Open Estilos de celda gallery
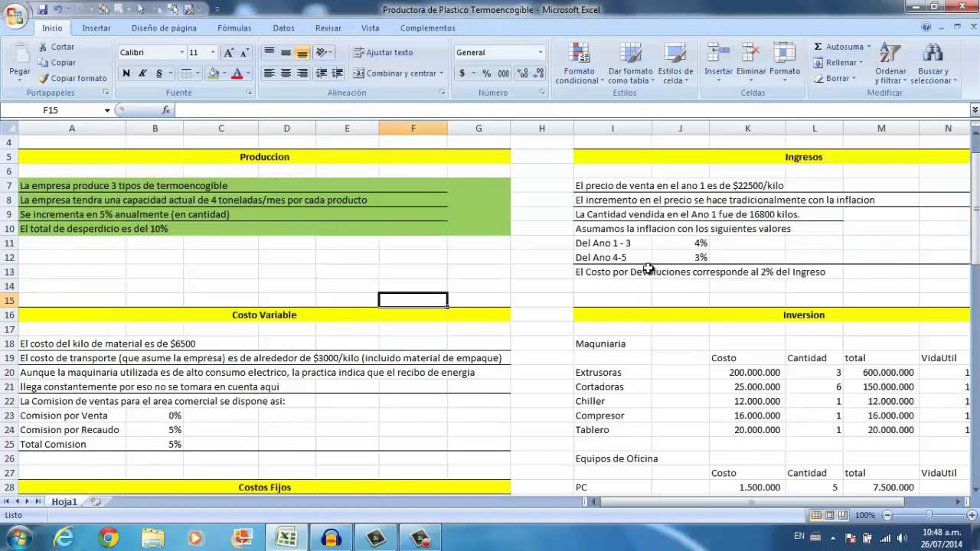The image size is (980, 551). click(x=675, y=64)
